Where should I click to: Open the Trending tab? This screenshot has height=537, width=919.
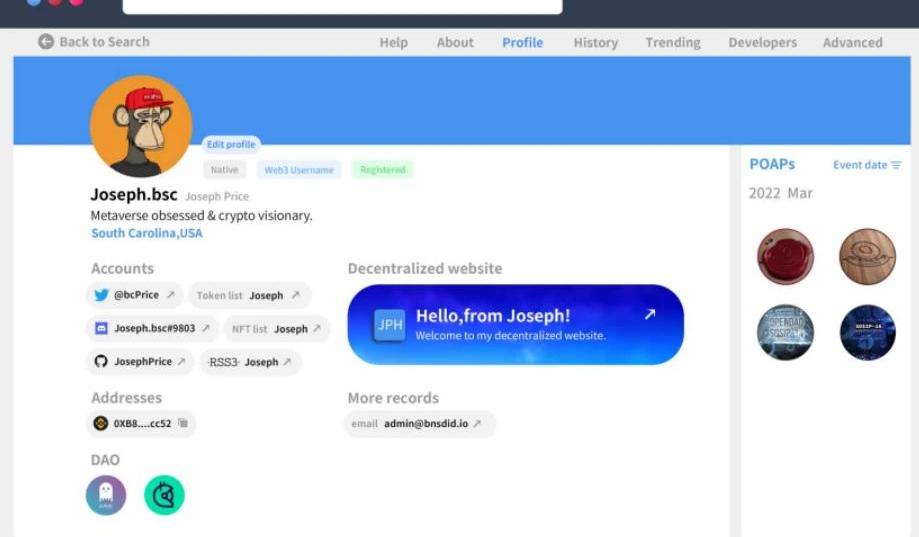[x=672, y=42]
